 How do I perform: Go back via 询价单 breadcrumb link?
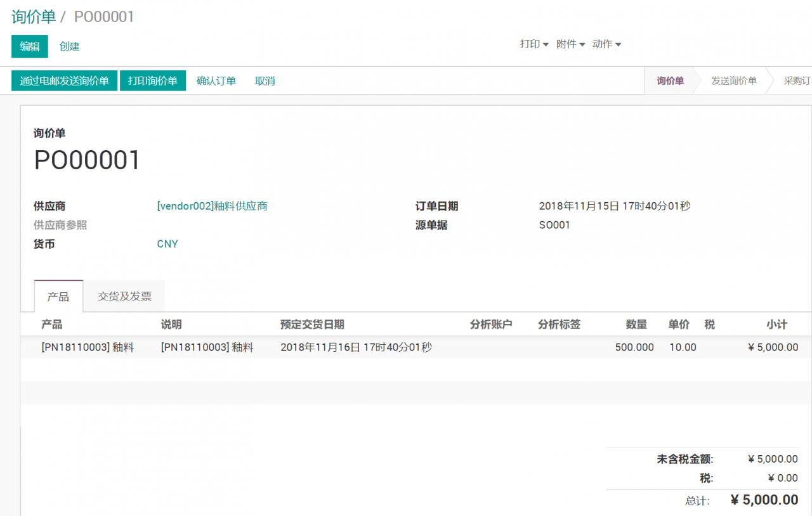click(x=34, y=16)
